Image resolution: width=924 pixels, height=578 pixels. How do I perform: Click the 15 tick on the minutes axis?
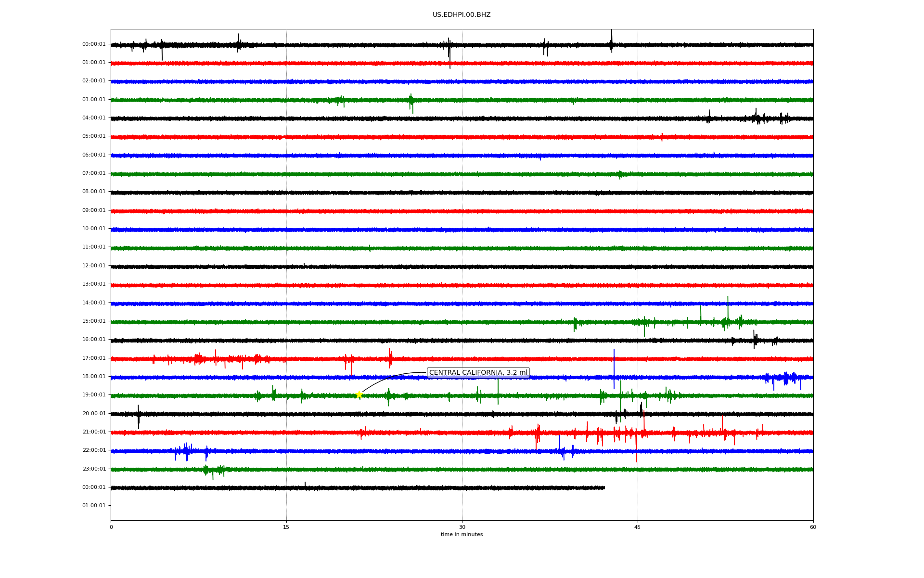click(286, 527)
